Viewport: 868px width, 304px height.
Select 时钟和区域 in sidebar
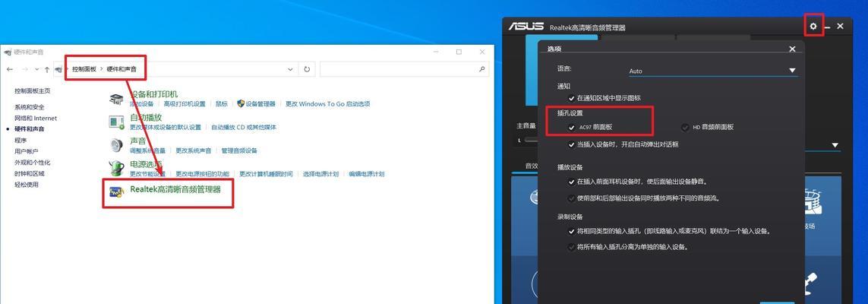pyautogui.click(x=30, y=174)
